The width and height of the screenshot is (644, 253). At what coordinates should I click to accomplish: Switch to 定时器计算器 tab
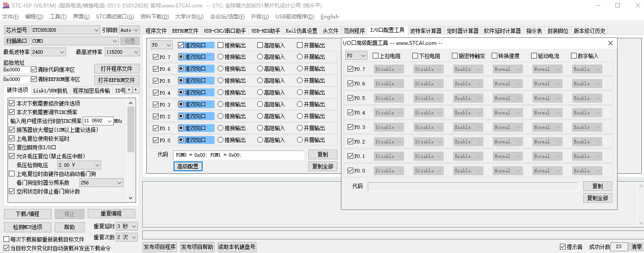(x=463, y=31)
